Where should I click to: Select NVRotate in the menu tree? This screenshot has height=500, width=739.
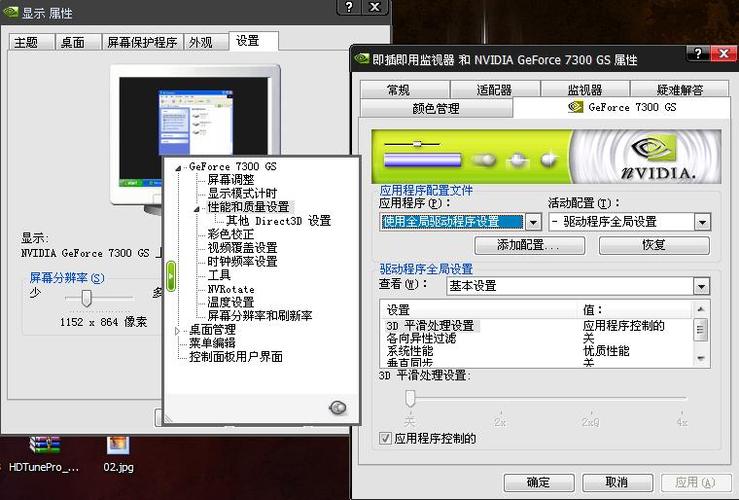pos(231,289)
